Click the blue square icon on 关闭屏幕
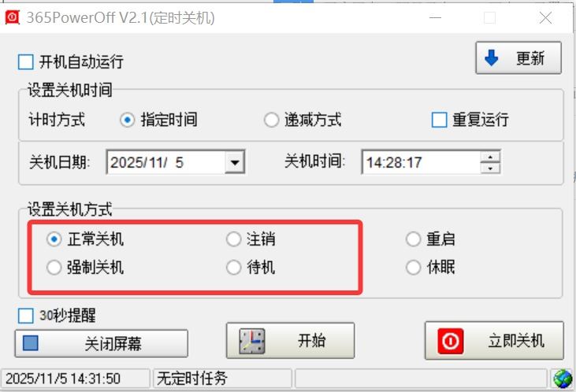 (x=31, y=343)
